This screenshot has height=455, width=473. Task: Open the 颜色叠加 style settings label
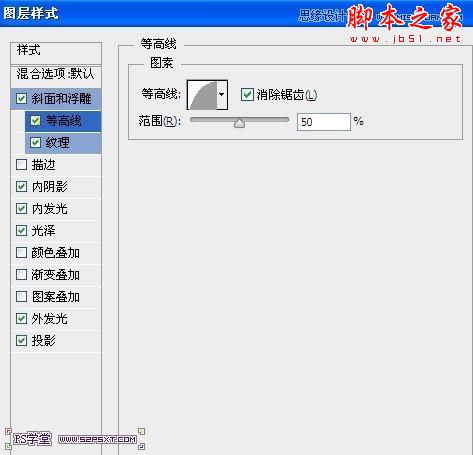[56, 253]
